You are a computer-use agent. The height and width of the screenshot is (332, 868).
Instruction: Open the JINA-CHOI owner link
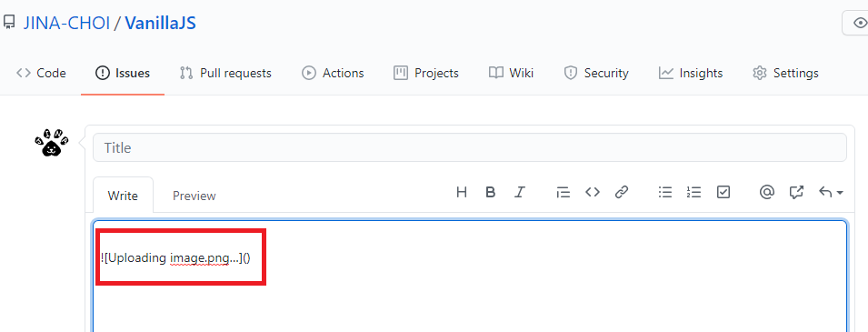66,24
